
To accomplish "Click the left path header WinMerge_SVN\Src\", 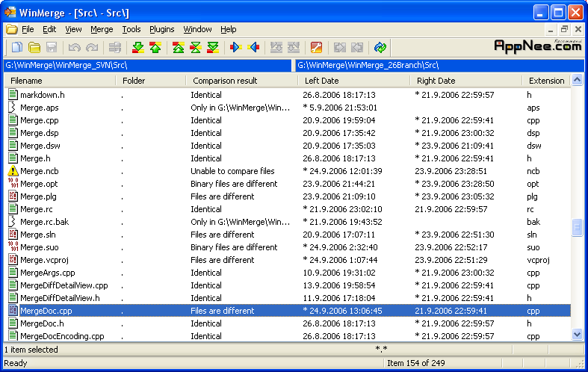I will point(147,65).
